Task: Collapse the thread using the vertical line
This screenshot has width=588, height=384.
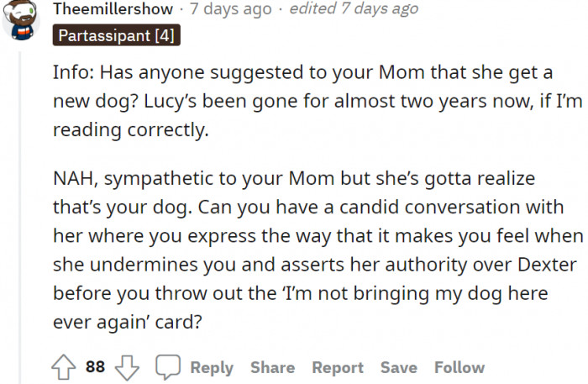Action: click(20, 218)
